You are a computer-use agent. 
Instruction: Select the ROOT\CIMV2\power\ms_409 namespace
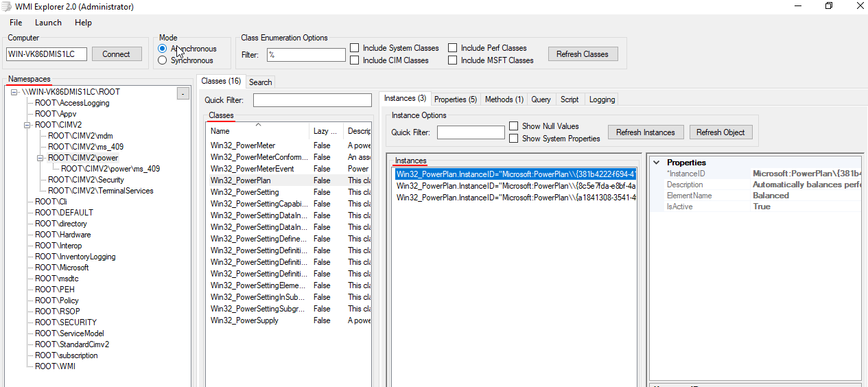(110, 169)
